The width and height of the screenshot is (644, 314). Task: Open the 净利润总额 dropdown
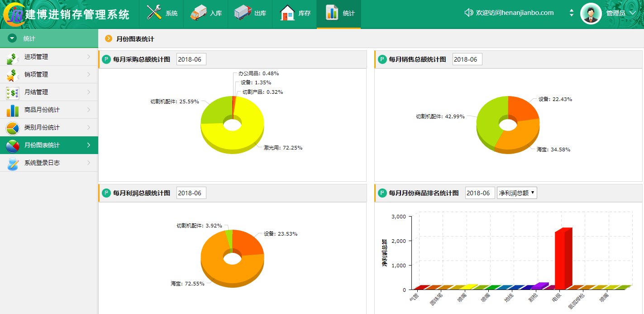coord(516,193)
